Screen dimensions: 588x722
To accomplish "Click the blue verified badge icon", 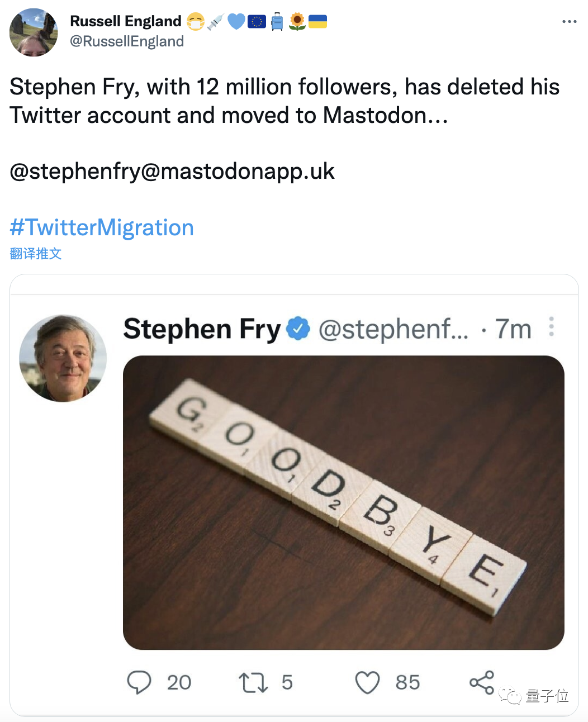I will tap(298, 329).
